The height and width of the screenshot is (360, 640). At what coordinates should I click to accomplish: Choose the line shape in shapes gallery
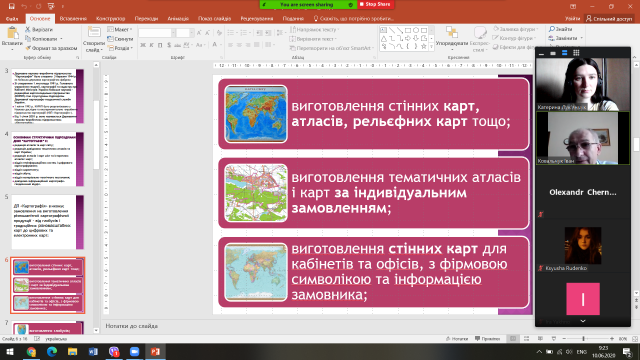pyautogui.click(x=391, y=30)
